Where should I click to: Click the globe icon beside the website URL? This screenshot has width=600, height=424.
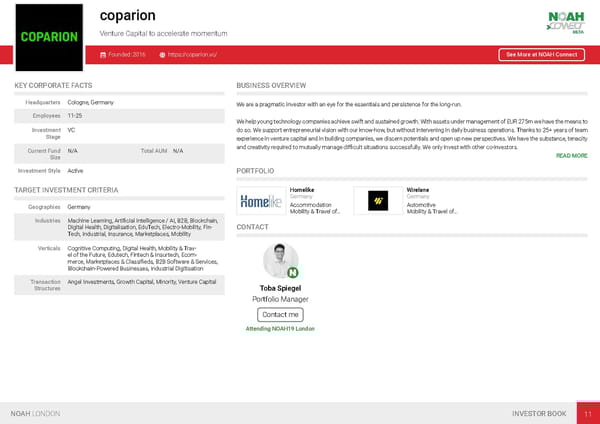[163, 54]
